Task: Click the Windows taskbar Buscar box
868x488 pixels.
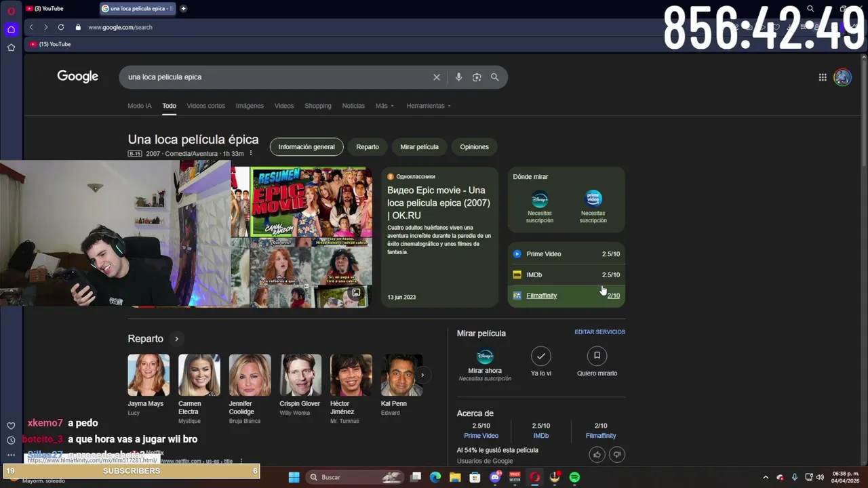Action: click(x=354, y=477)
